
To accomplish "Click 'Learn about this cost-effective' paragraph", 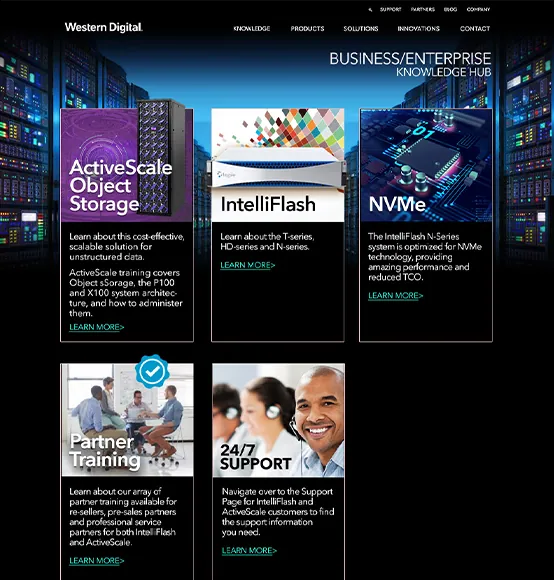I will pos(126,247).
